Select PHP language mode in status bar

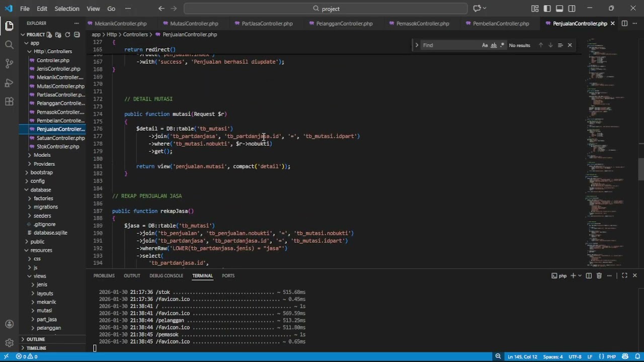point(611,356)
